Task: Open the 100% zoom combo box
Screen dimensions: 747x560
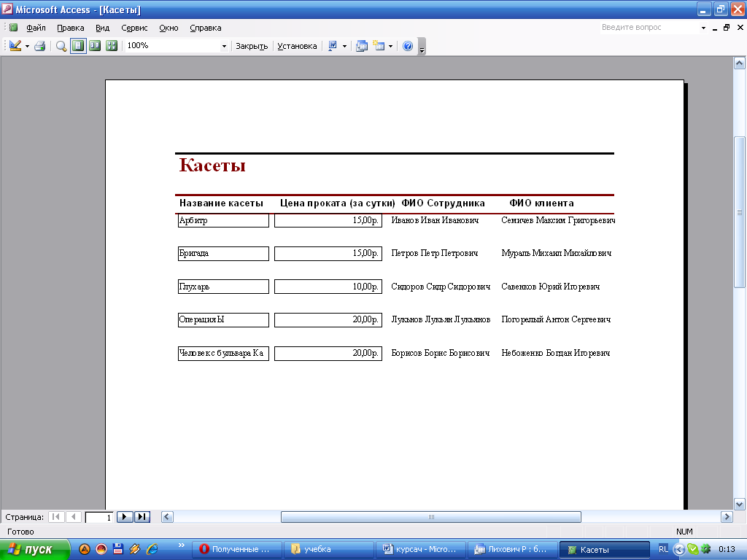Action: click(x=177, y=46)
